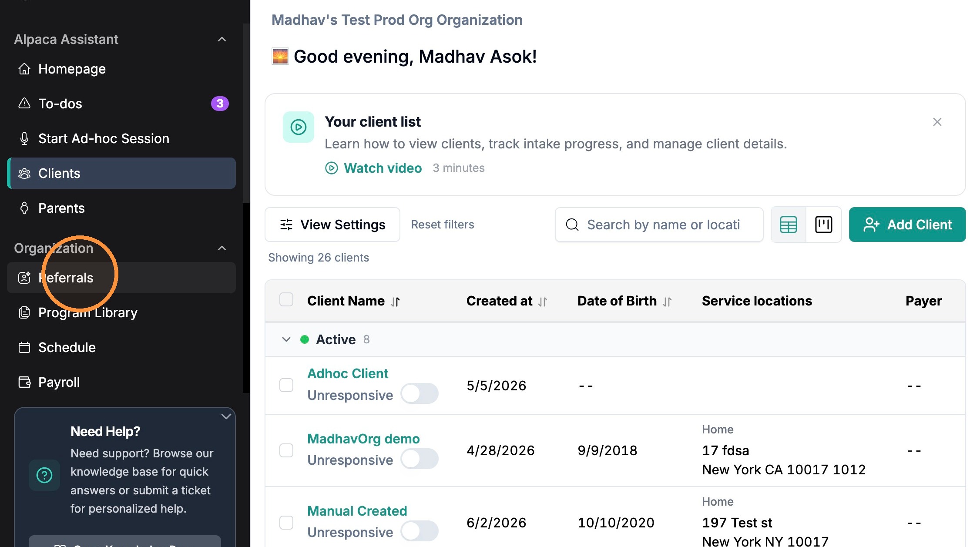
Task: Click the Need Help question mark icon
Action: click(44, 475)
